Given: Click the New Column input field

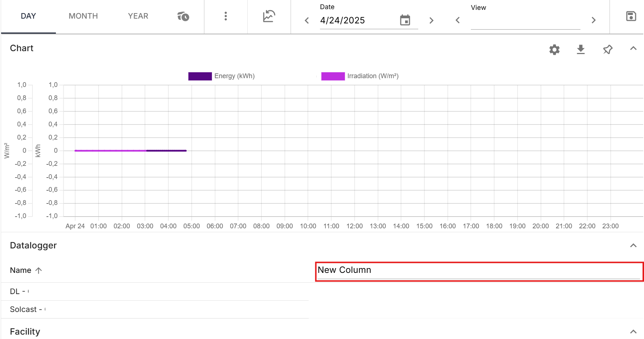Looking at the screenshot, I should pos(479,271).
